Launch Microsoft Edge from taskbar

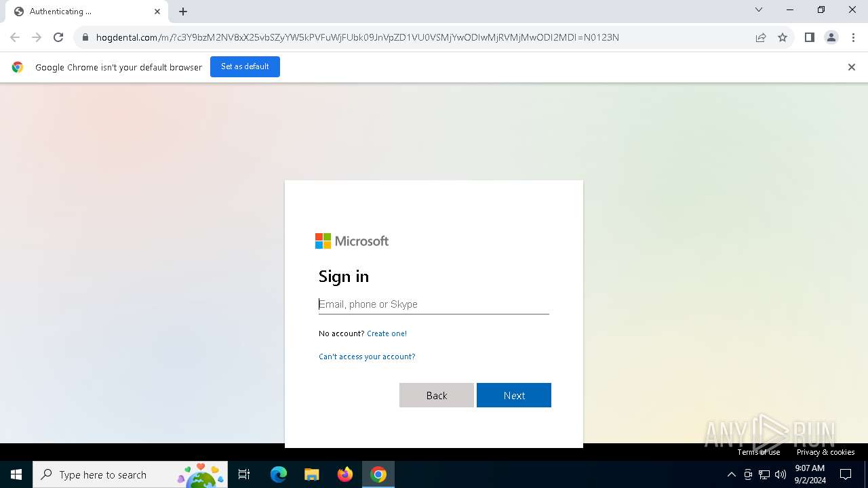[279, 474]
